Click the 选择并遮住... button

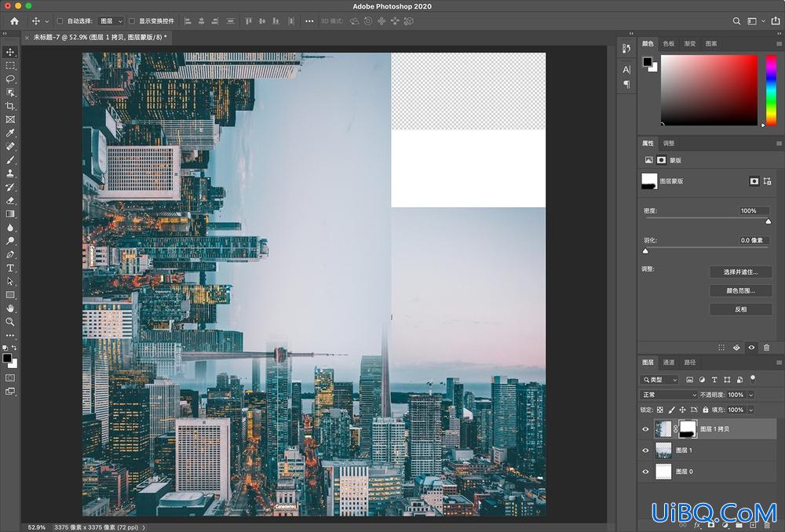tap(741, 271)
